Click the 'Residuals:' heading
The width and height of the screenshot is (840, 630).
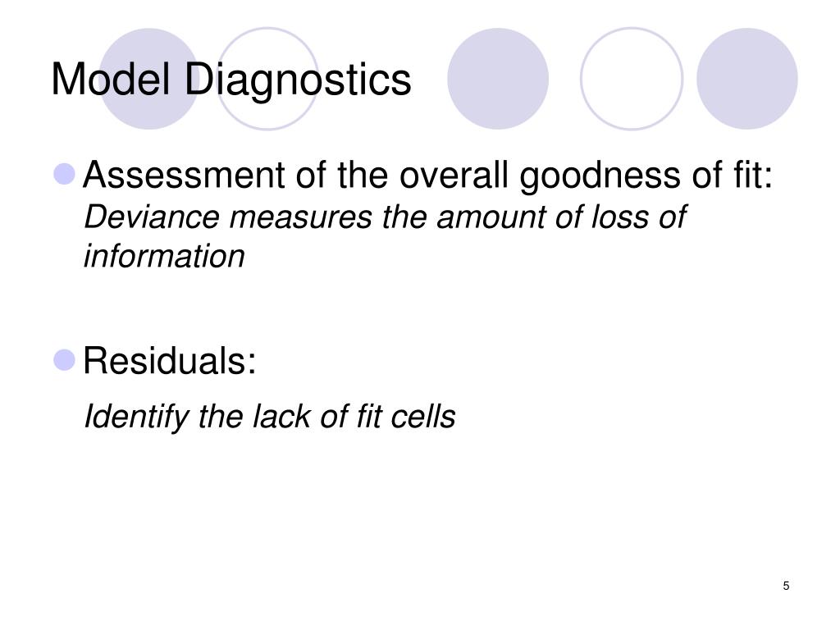coord(170,361)
